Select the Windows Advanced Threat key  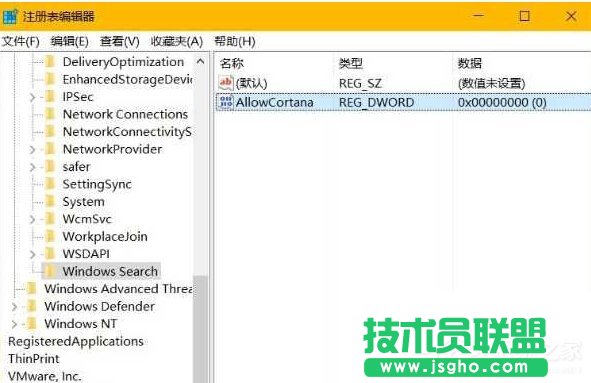(118, 289)
